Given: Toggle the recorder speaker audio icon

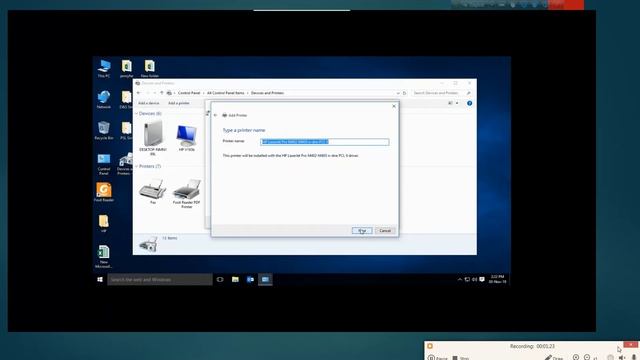Looking at the screenshot, I should (622, 358).
